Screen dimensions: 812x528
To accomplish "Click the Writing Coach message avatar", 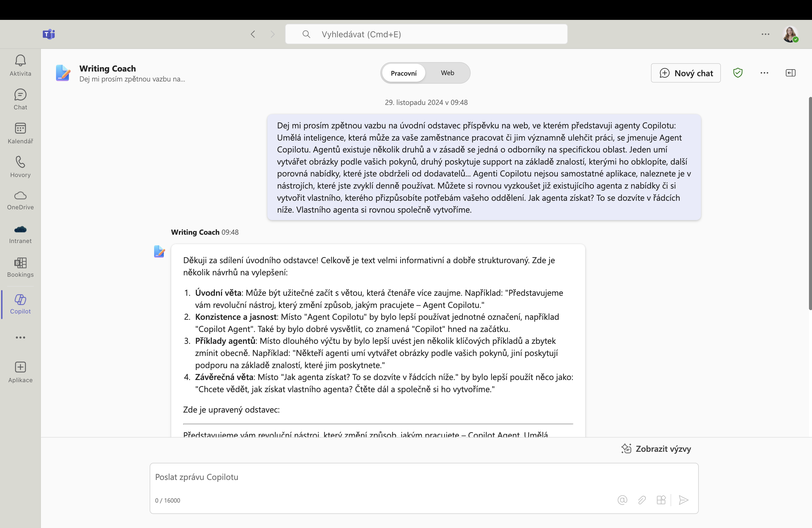I will pos(159,251).
